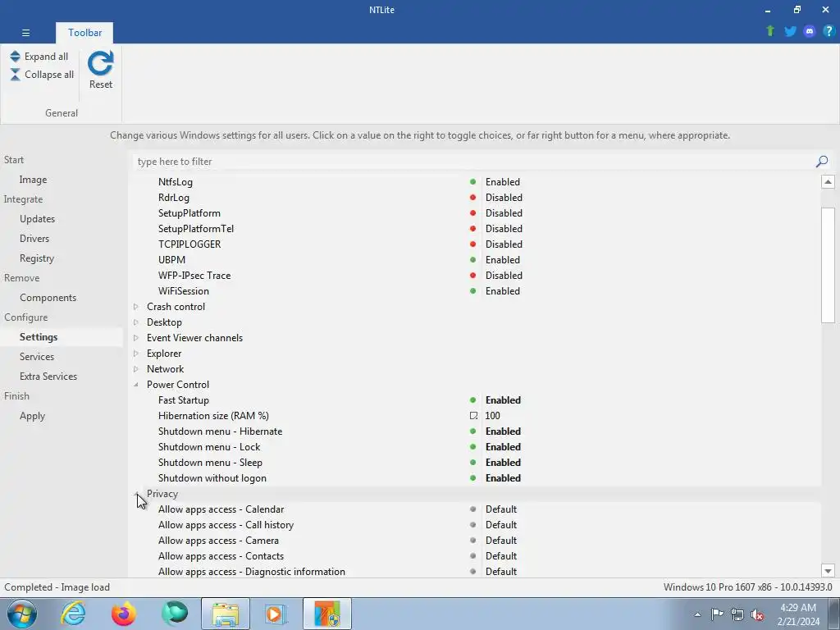
Task: Select Allow apps access - Call history row
Action: (474, 525)
